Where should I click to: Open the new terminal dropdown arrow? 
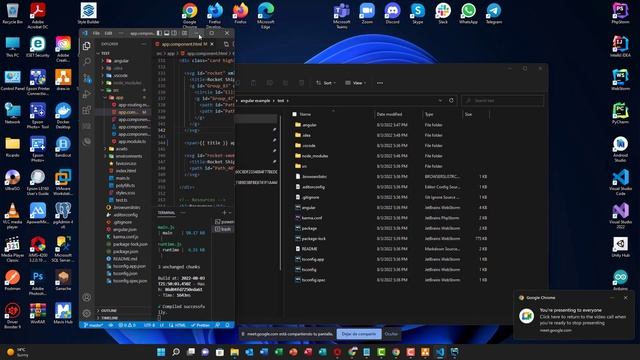point(230,213)
